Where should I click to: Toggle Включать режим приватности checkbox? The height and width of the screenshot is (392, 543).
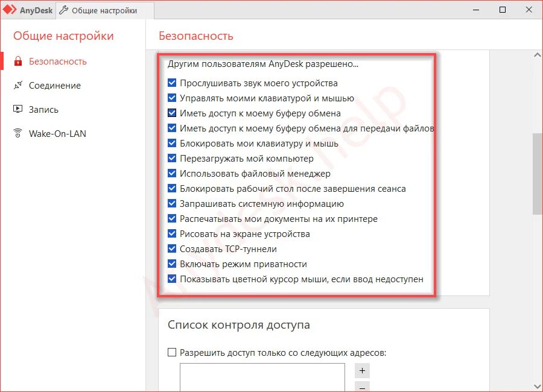[x=172, y=264]
